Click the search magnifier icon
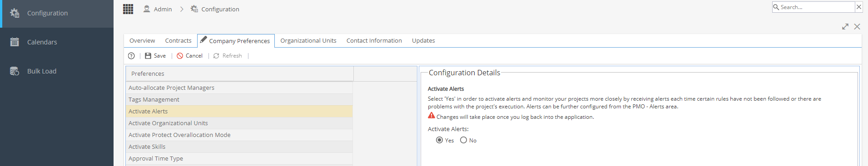This screenshot has width=868, height=166. pyautogui.click(x=776, y=7)
